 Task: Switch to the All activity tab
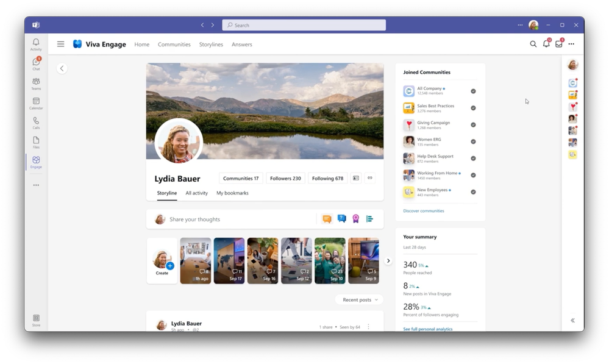(x=196, y=193)
